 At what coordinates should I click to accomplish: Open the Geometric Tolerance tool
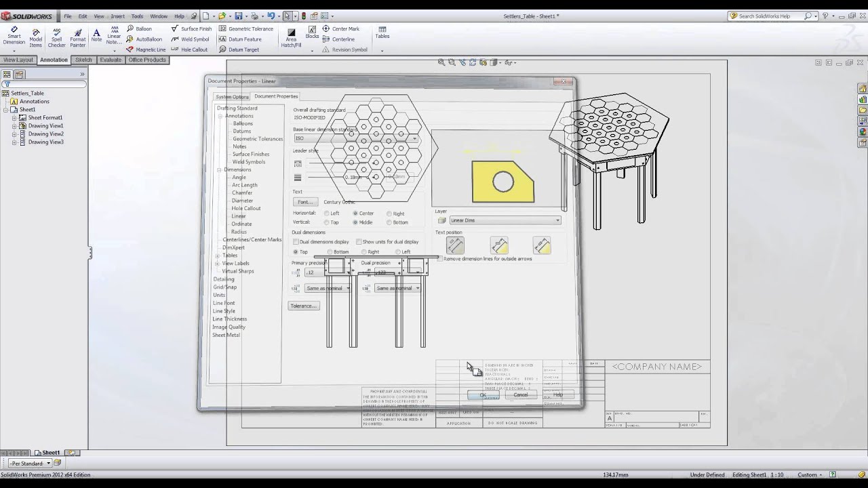(245, 29)
